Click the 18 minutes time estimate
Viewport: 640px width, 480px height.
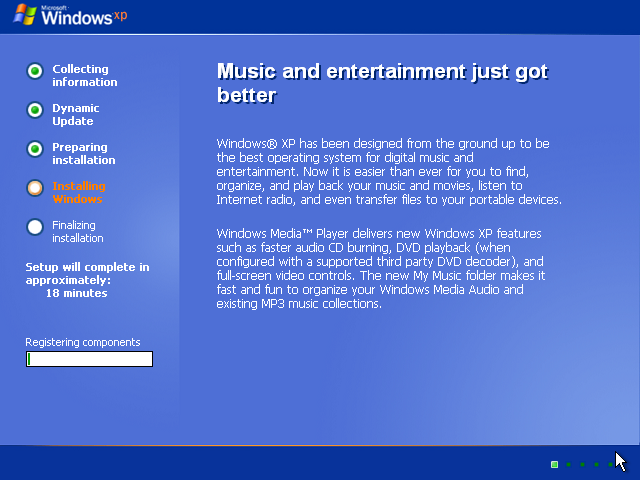pos(76,293)
